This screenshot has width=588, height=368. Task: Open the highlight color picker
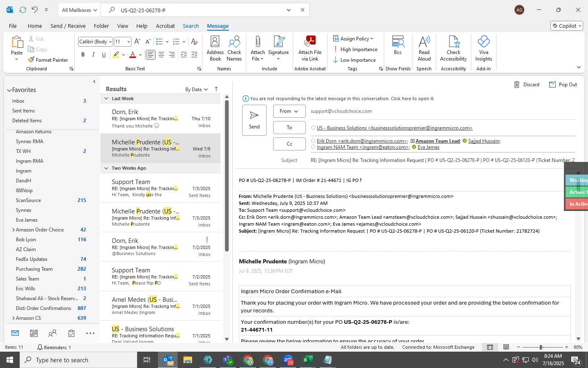coord(124,55)
